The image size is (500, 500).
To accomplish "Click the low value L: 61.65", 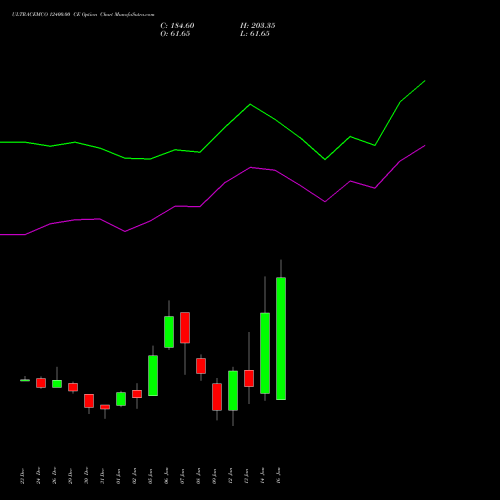I will pyautogui.click(x=255, y=34).
